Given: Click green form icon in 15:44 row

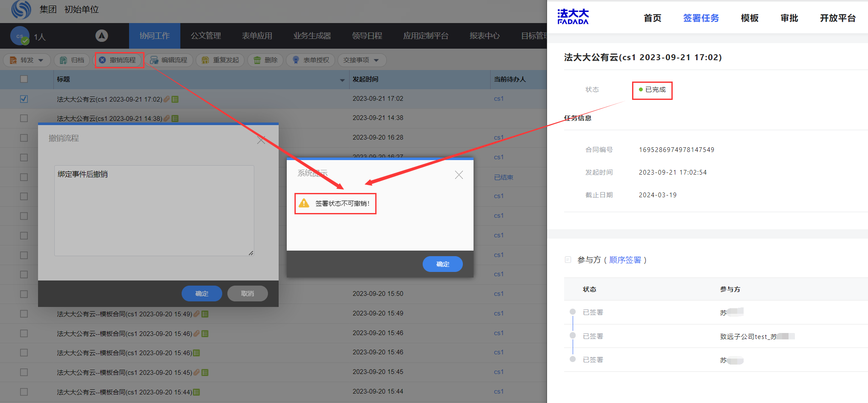Looking at the screenshot, I should click(x=196, y=392).
